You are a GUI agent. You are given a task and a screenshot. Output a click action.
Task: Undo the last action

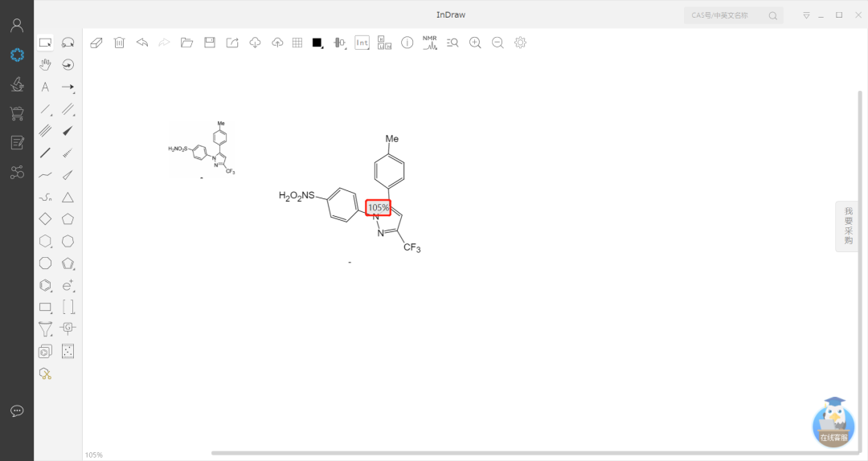pos(142,43)
